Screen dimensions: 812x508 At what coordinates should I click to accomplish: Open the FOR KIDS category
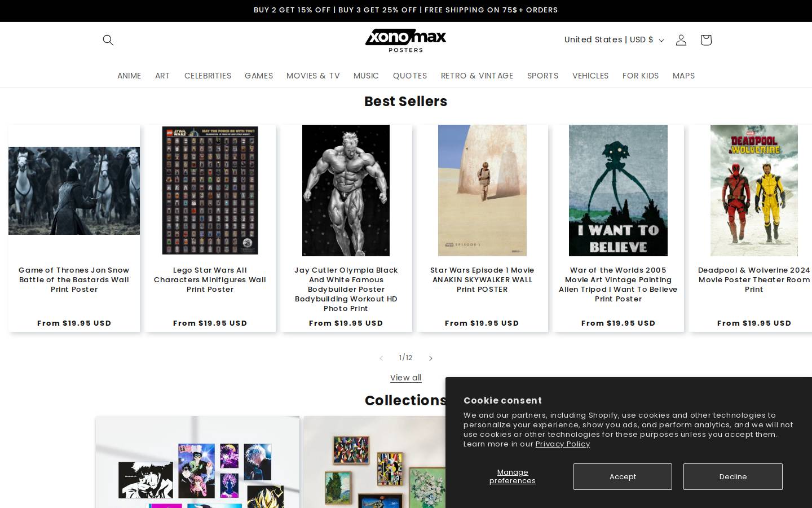point(641,76)
